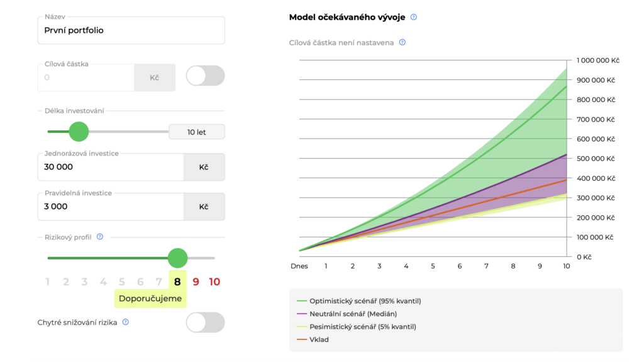Open Rizikový profil help icon

point(100,237)
